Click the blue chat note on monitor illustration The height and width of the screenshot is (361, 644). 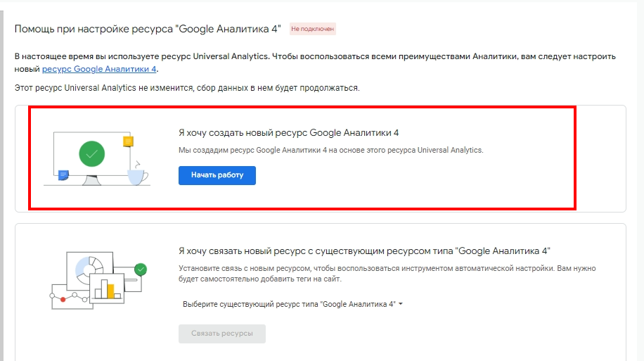[x=63, y=175]
